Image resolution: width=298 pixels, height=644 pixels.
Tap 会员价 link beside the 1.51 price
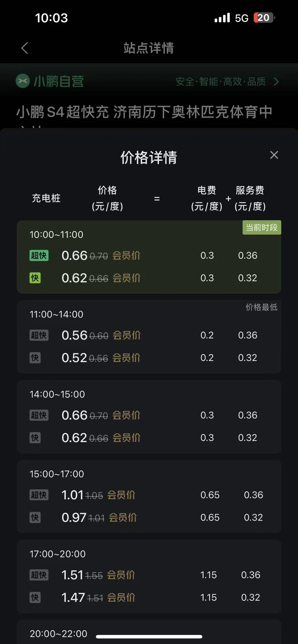coord(121,575)
